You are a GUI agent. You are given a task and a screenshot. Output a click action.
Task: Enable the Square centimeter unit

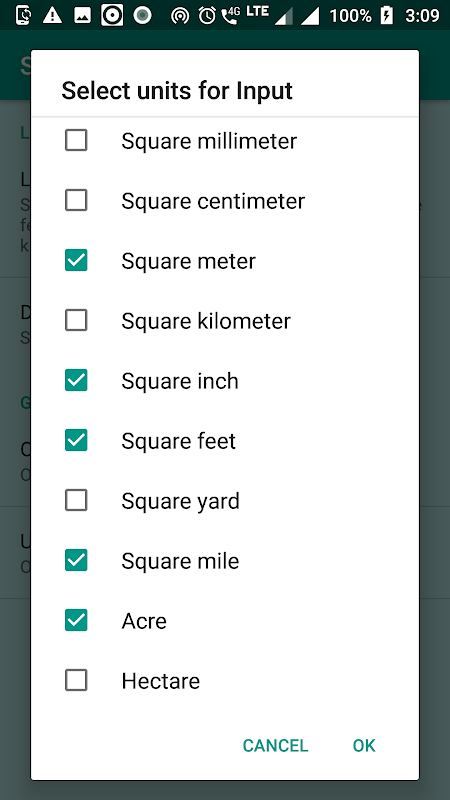(x=76, y=201)
